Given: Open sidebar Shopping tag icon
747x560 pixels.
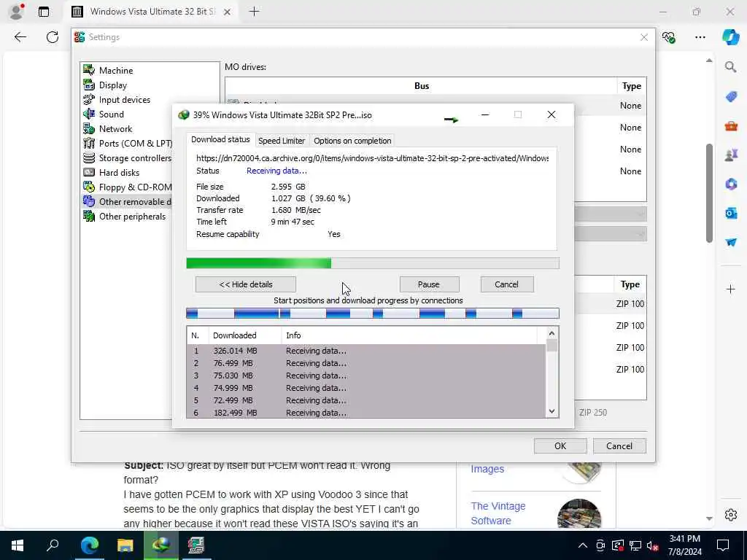Looking at the screenshot, I should pyautogui.click(x=731, y=97).
